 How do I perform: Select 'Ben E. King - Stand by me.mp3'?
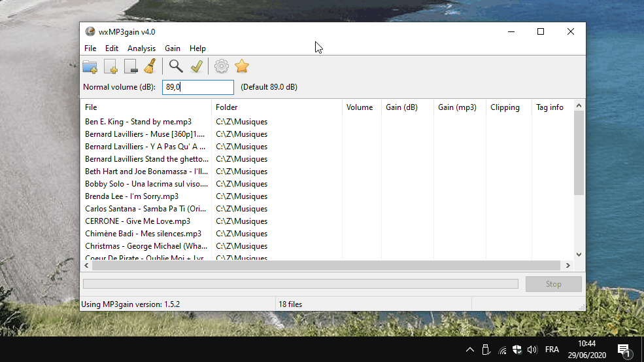139,122
